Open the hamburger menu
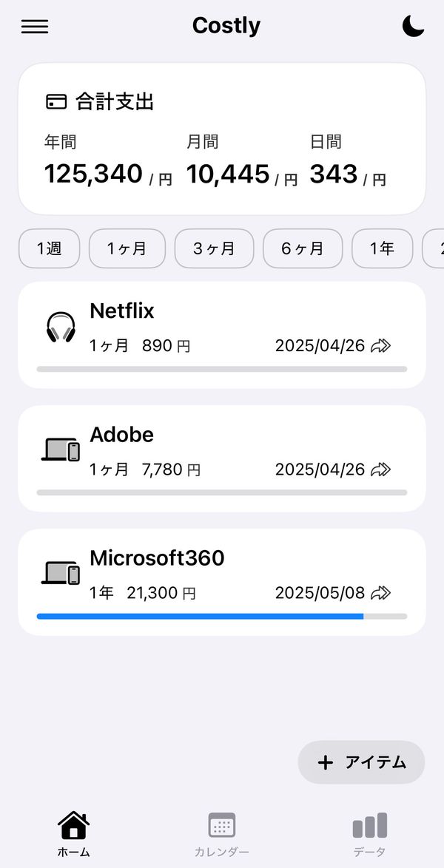 35,27
